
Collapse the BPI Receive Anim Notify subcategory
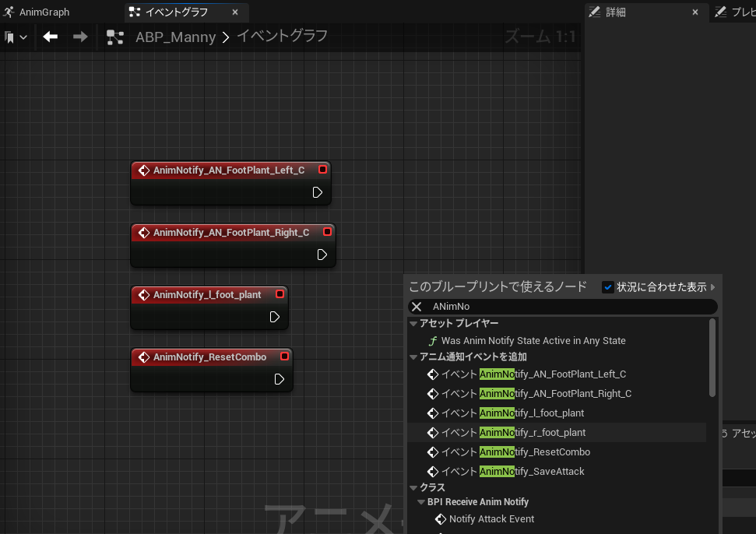click(421, 502)
